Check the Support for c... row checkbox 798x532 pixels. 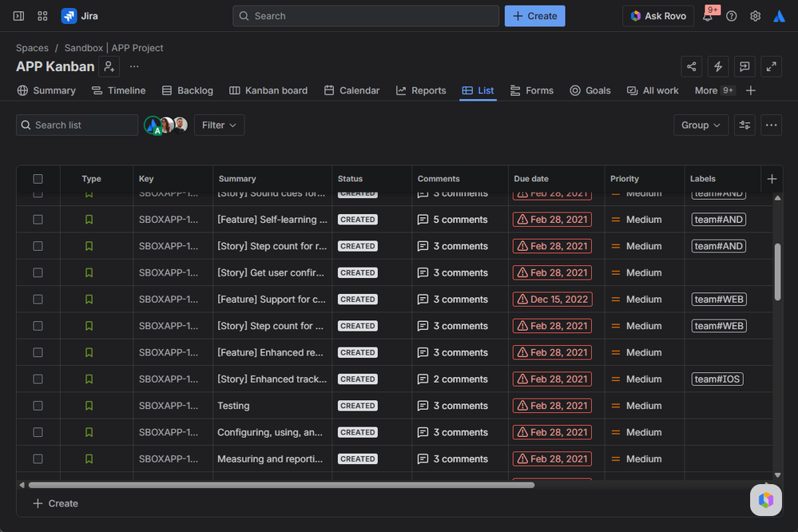pyautogui.click(x=38, y=300)
